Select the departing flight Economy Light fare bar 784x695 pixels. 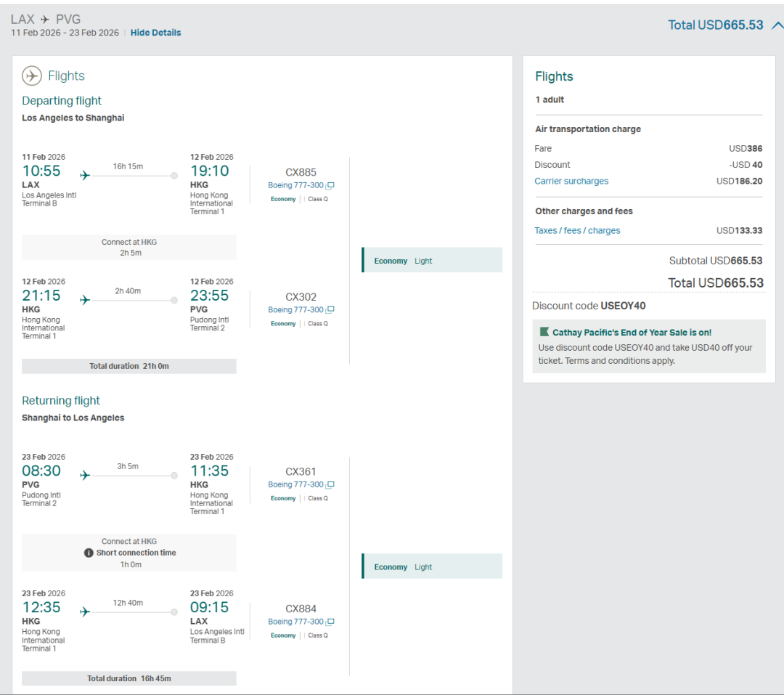click(x=432, y=261)
